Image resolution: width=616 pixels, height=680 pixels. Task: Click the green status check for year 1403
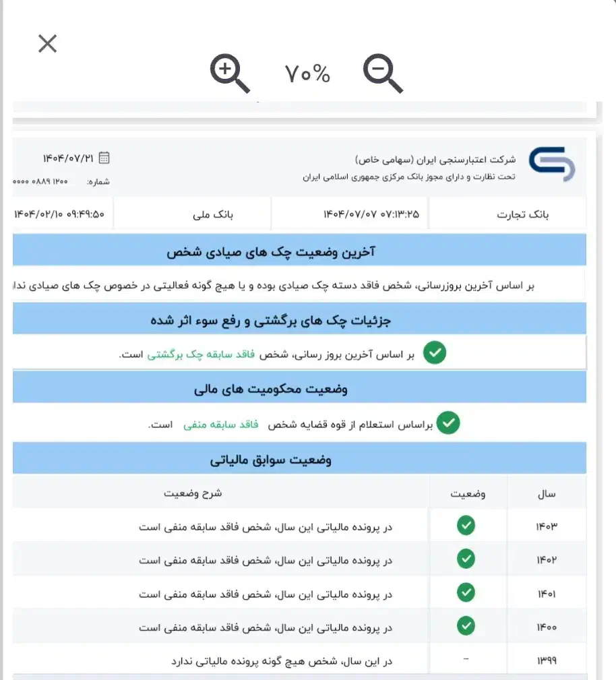(x=466, y=526)
